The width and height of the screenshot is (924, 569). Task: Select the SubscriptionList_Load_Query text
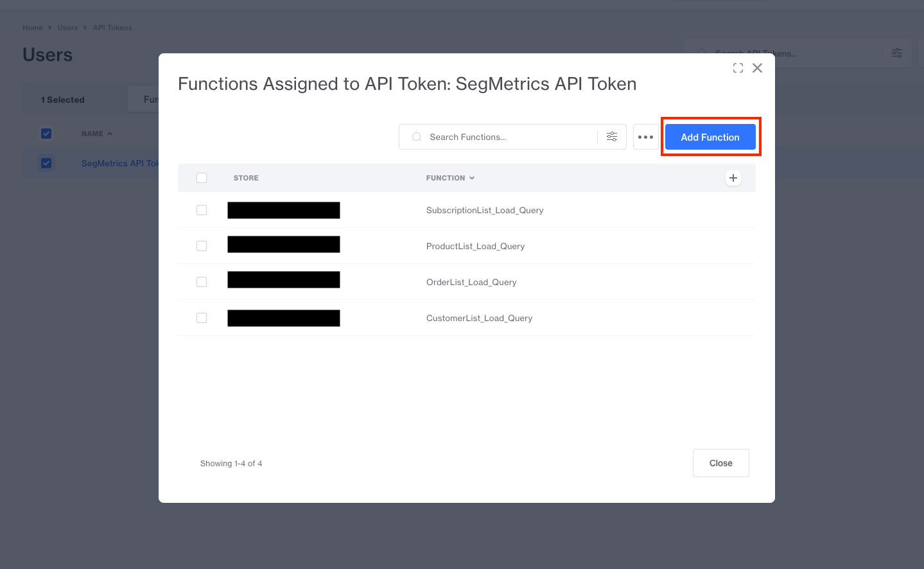click(485, 210)
